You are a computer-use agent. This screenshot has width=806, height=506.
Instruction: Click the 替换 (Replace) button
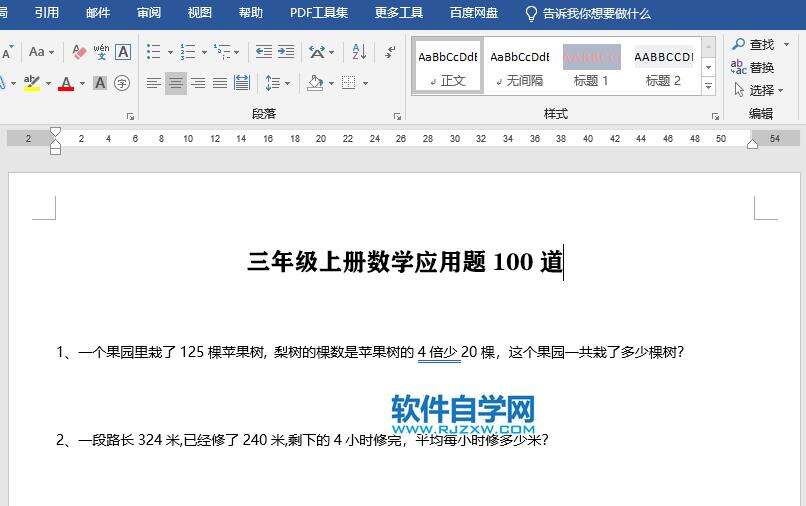pos(753,67)
